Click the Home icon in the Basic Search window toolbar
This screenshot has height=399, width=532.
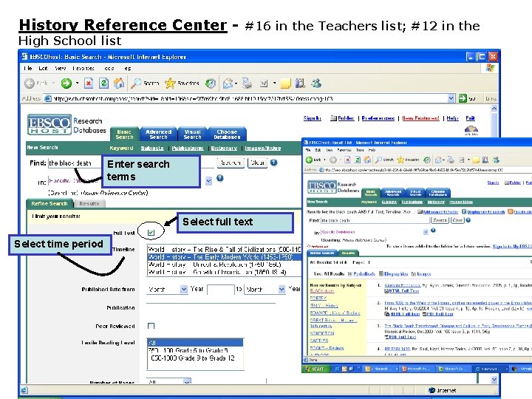coord(118,83)
